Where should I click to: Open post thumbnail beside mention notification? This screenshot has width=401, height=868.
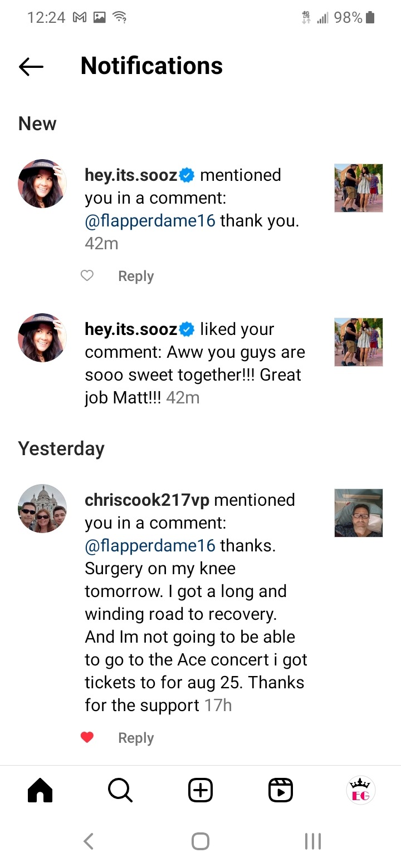tap(359, 188)
